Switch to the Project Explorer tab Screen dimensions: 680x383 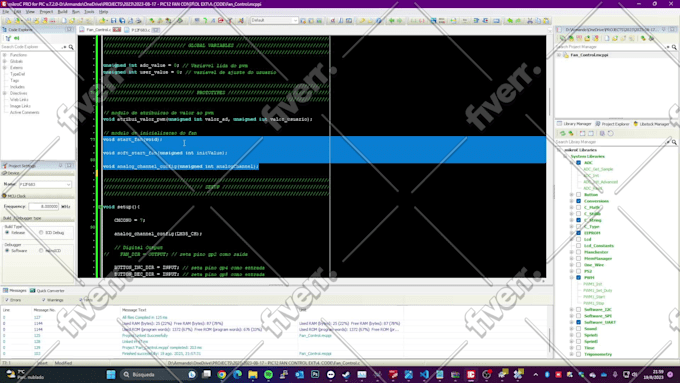612,124
